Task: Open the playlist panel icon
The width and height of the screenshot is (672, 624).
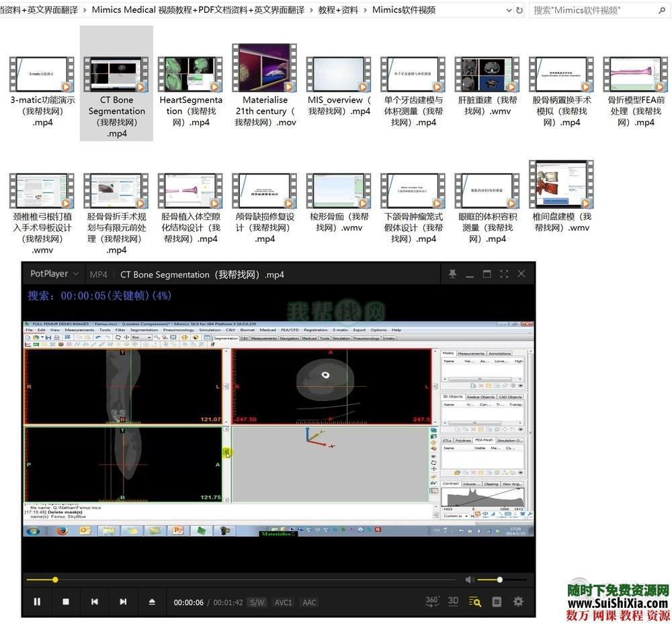Action: pyautogui.click(x=497, y=602)
